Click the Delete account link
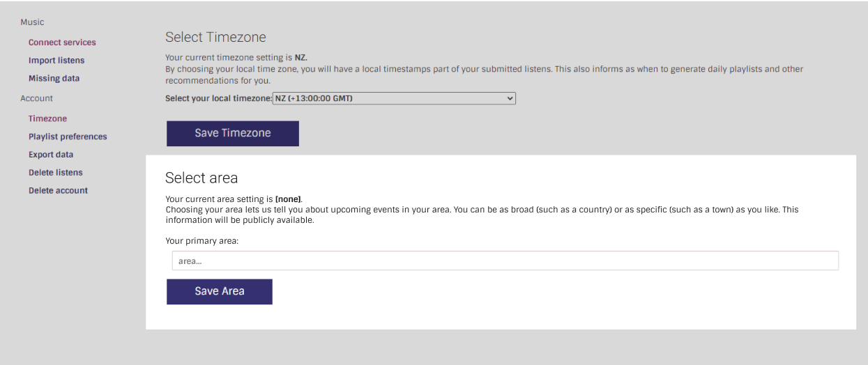Screen dimensions: 868x365 (x=58, y=191)
